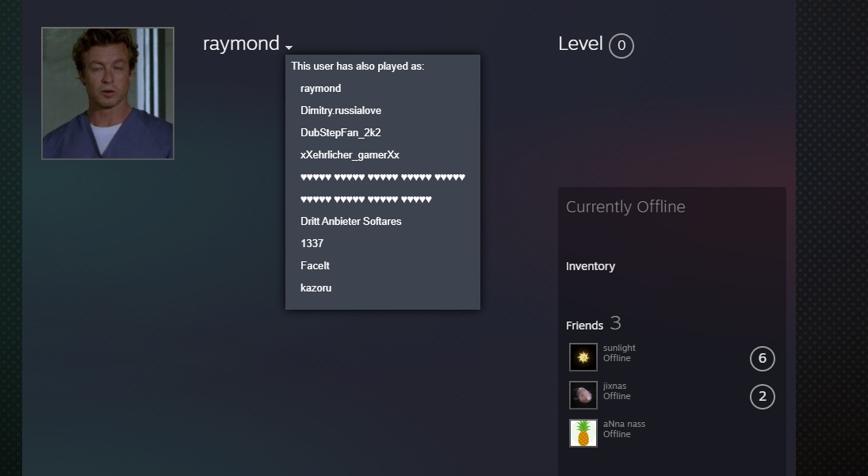
Task: Open the Friends list link
Action: point(584,325)
